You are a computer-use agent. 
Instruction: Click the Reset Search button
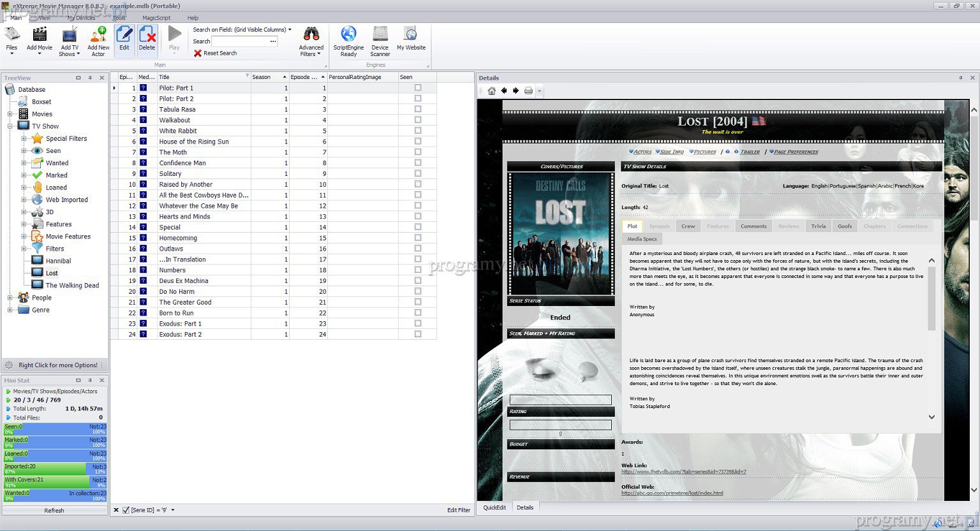click(216, 54)
